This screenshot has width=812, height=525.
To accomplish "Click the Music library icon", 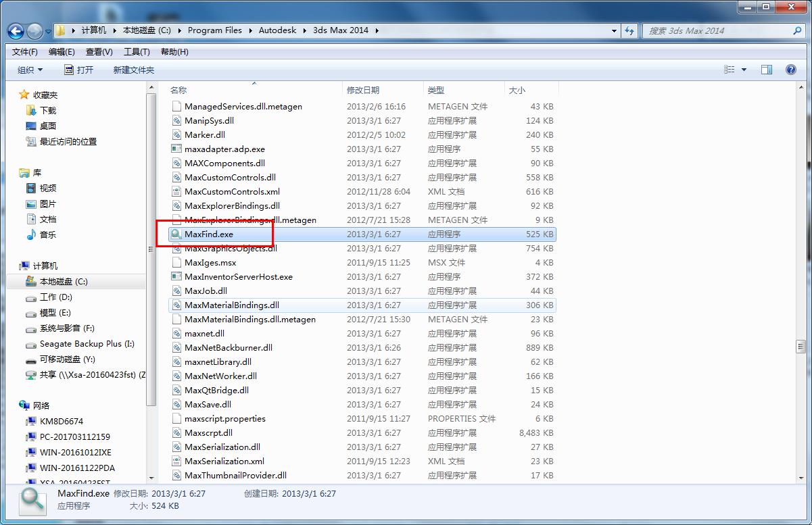I will coord(31,234).
